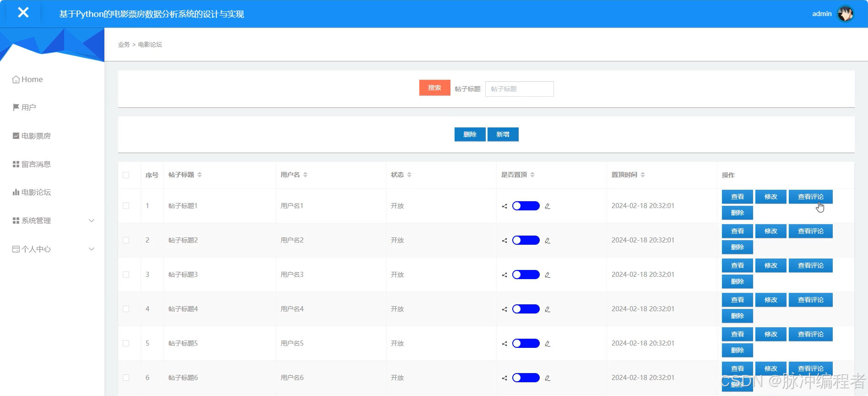Click the batch 删除 button above table

pos(470,134)
